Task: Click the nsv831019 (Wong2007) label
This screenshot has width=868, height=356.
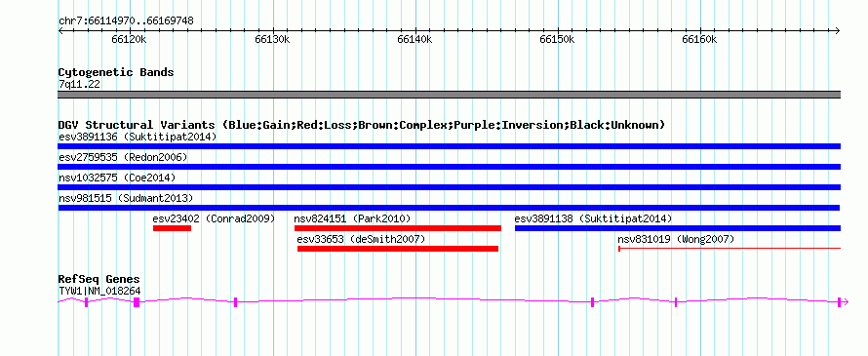Action: [676, 239]
